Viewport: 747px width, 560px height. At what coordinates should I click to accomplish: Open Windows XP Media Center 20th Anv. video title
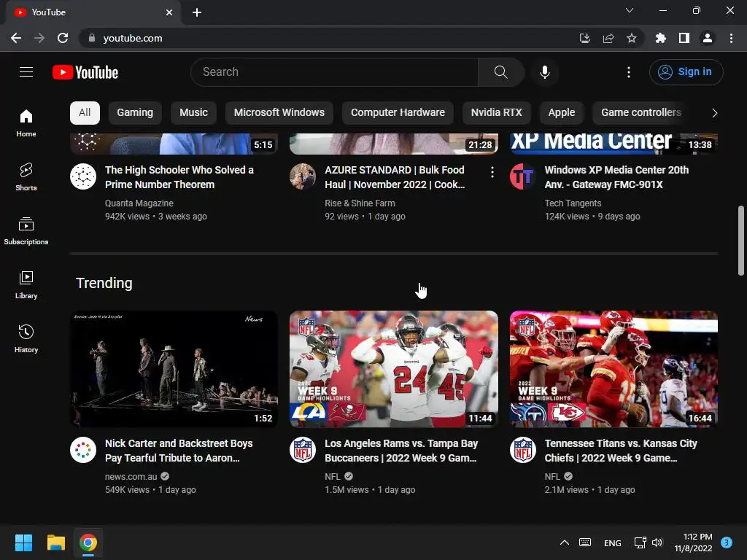616,177
